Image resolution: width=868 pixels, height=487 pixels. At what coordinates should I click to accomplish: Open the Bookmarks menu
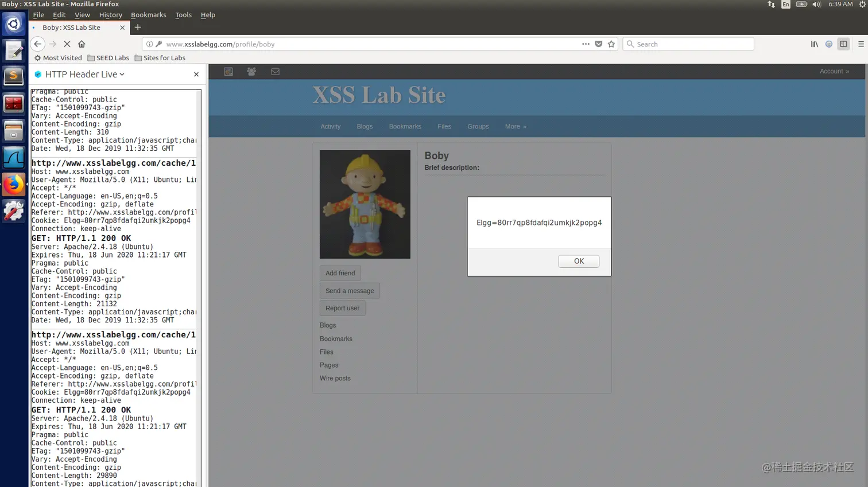point(148,15)
